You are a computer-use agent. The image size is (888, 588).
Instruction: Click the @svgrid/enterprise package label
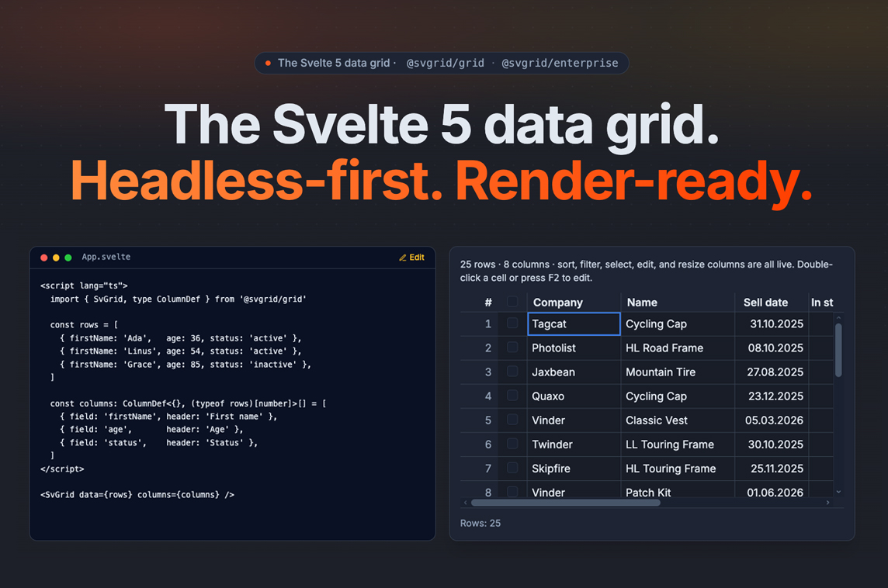click(560, 64)
